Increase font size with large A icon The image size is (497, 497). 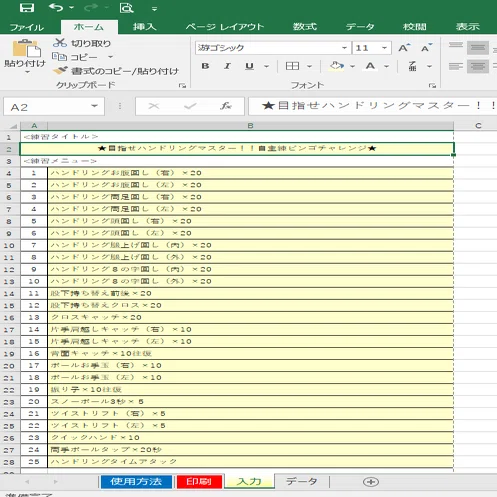tap(404, 48)
